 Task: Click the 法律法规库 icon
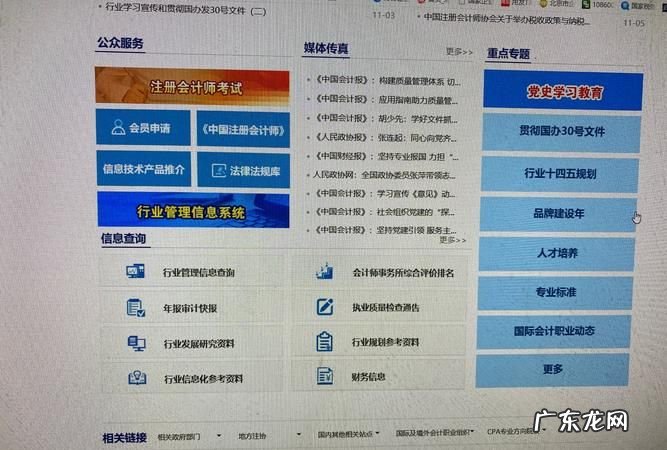219,171
